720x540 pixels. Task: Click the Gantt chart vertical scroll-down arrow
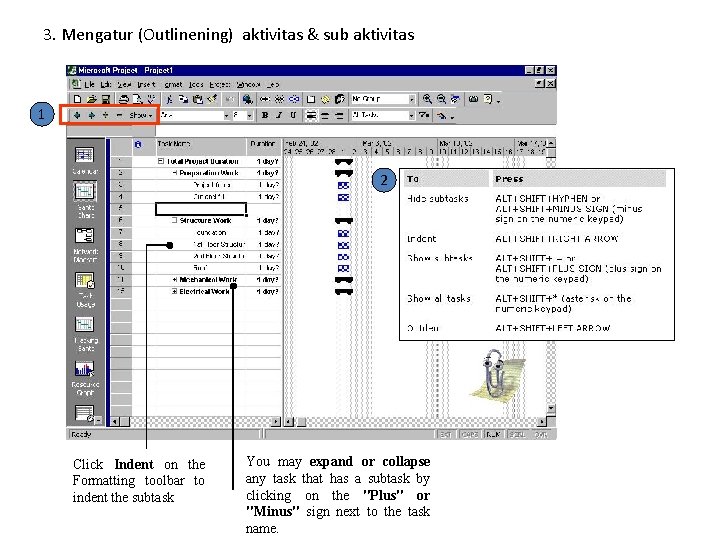click(551, 408)
